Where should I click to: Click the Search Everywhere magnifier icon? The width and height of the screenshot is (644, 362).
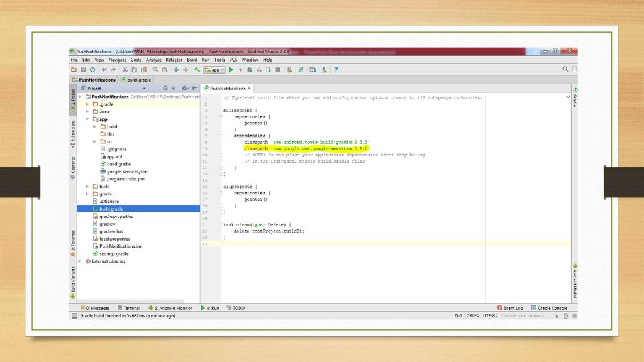[x=565, y=69]
